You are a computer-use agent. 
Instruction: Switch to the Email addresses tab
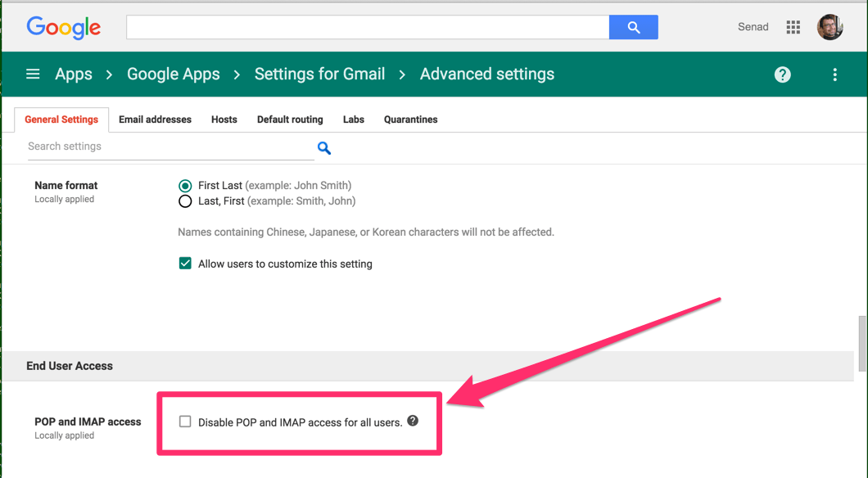pos(155,120)
